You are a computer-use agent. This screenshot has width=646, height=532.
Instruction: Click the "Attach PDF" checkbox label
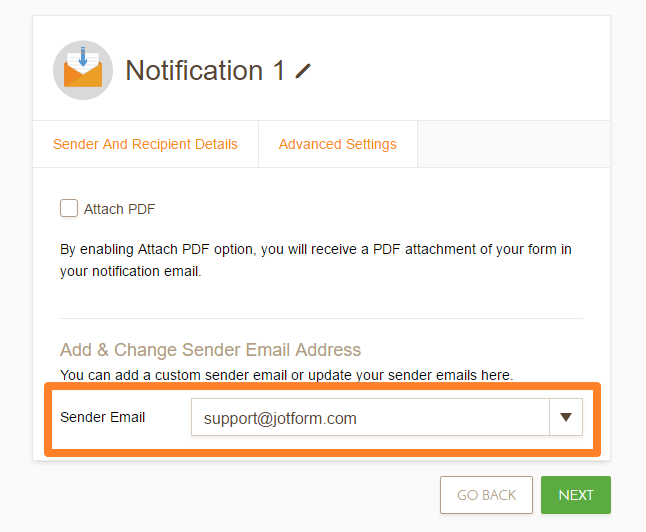coord(119,209)
